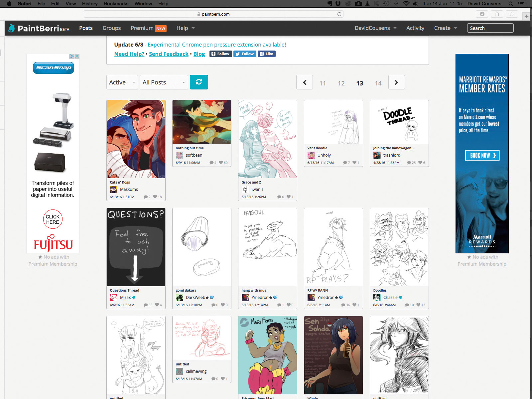Click the PaintBerri logo icon
Viewport: 532px width, 399px height.
point(12,28)
